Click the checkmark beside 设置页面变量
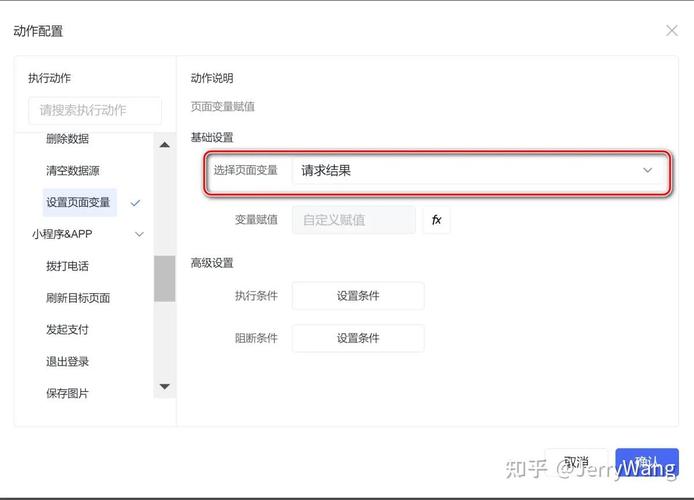The image size is (694, 500). pyautogui.click(x=135, y=203)
